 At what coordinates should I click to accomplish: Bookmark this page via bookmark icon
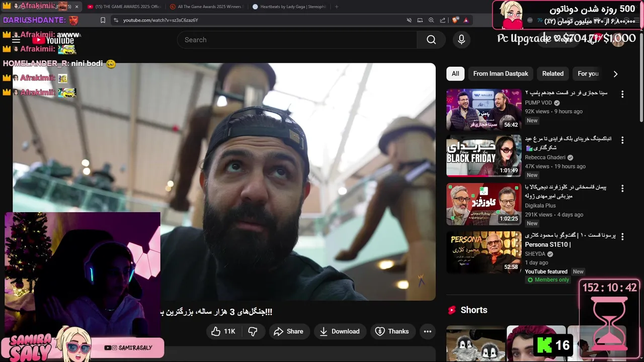coord(103,20)
